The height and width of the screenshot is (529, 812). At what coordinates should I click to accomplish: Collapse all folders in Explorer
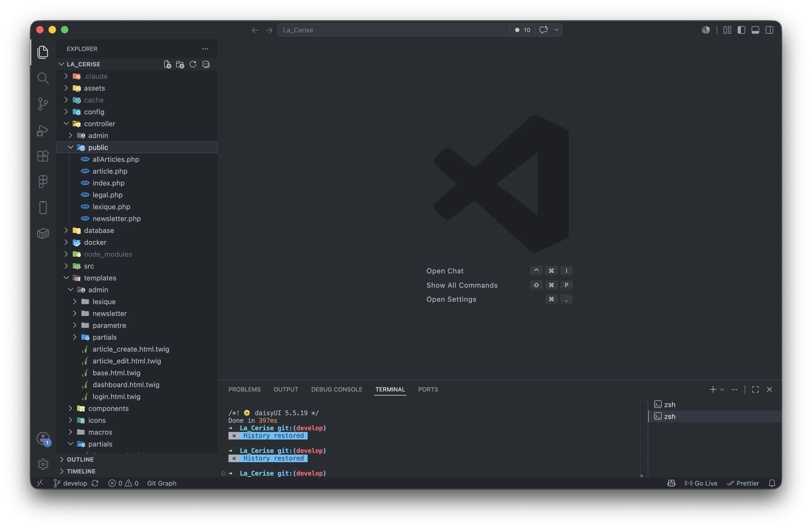point(206,64)
